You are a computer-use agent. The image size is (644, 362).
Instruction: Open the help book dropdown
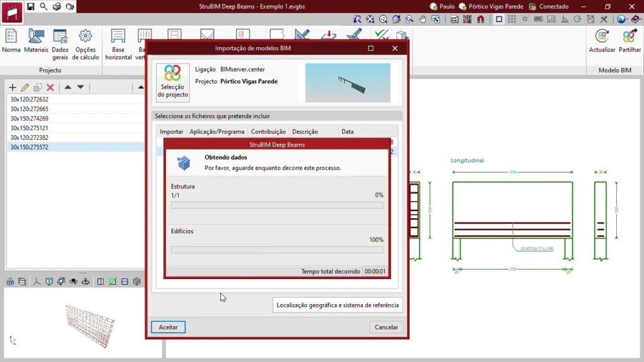tap(635, 19)
